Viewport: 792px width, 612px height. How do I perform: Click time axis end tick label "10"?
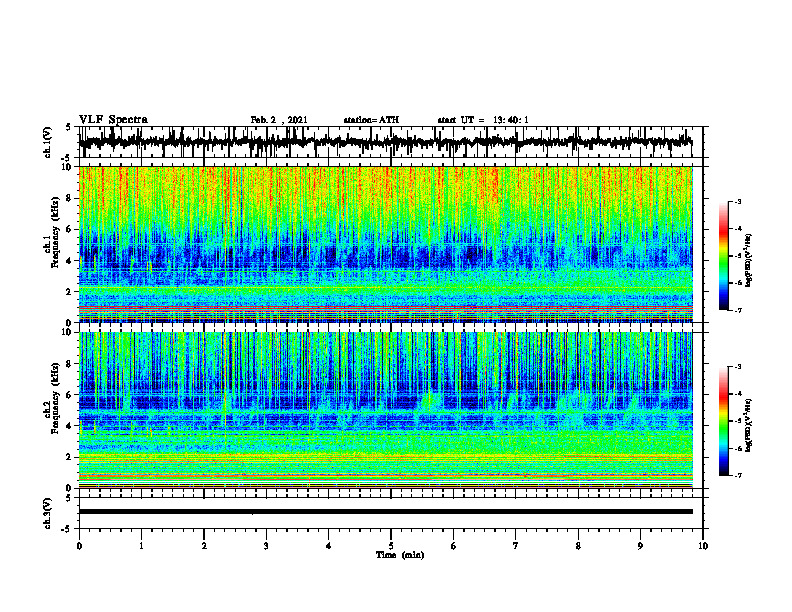point(703,546)
